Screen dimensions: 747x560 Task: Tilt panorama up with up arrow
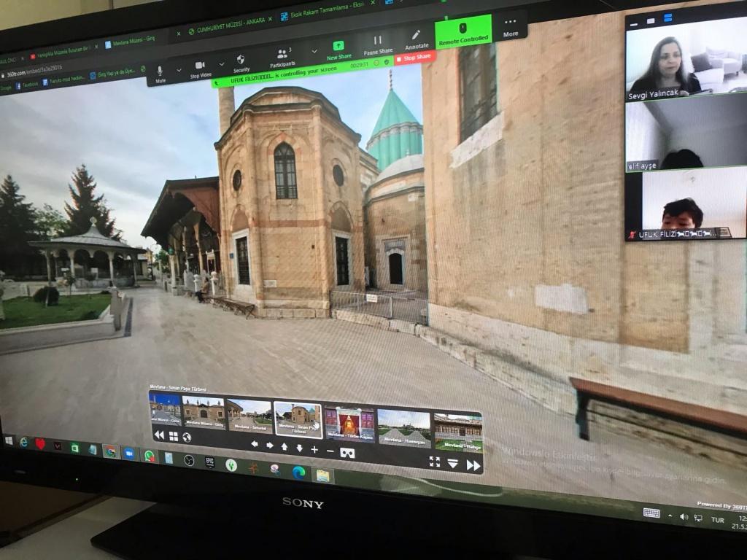[285, 447]
